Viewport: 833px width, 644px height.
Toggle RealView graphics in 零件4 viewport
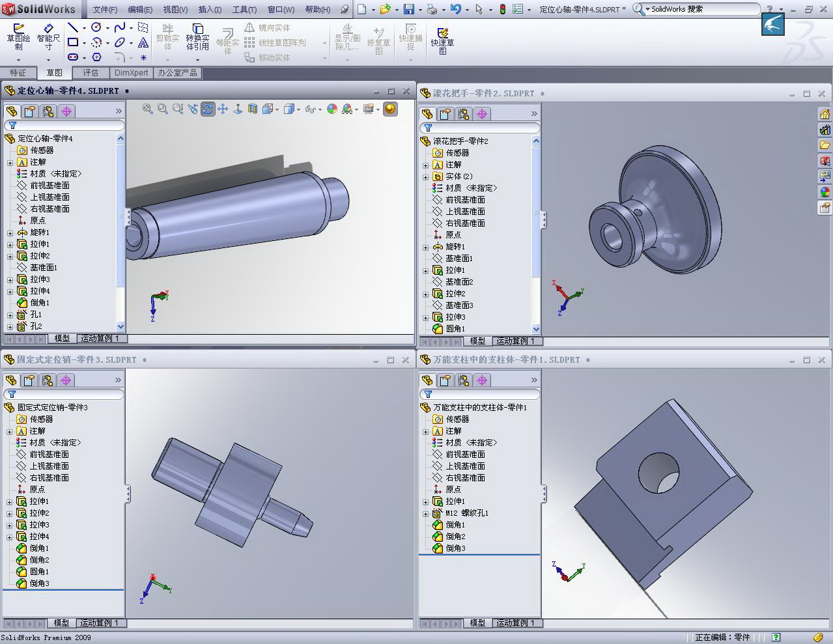[x=390, y=109]
